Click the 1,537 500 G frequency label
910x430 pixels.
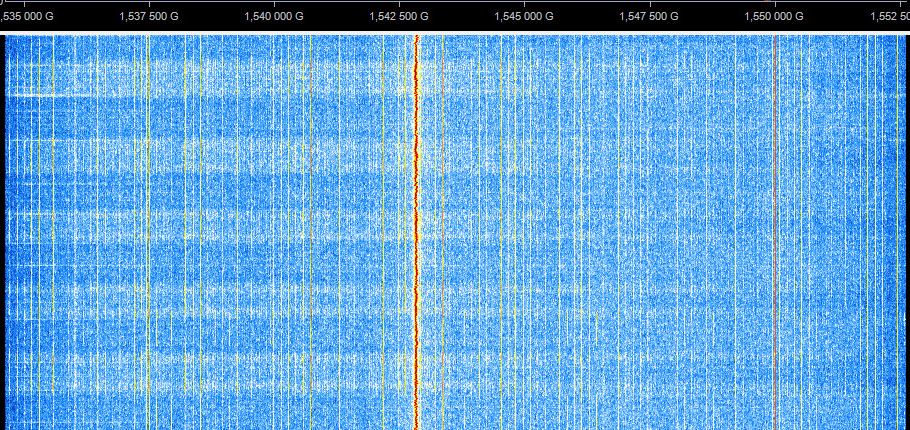tap(149, 17)
